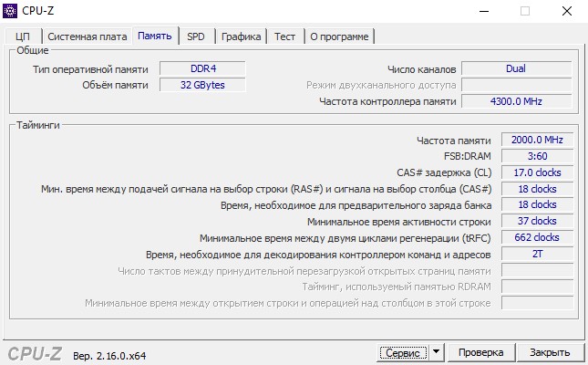Click the Закрыть button
This screenshot has width=588, height=365.
tap(550, 352)
